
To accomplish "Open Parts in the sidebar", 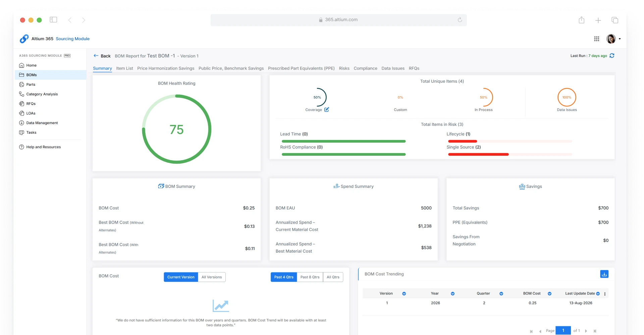I will click(x=31, y=84).
